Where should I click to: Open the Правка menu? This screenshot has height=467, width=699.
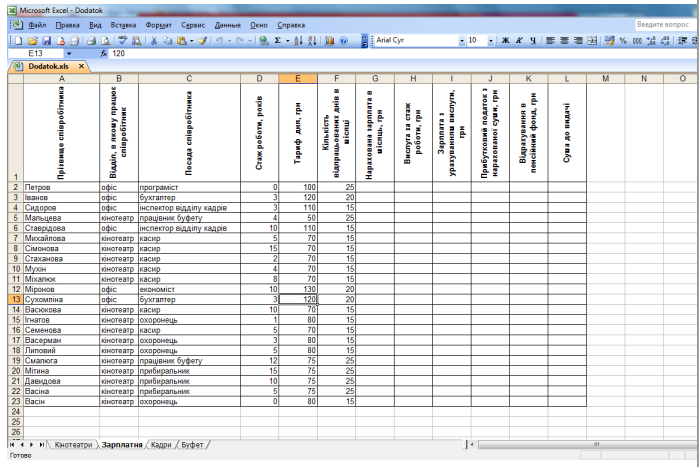click(67, 25)
